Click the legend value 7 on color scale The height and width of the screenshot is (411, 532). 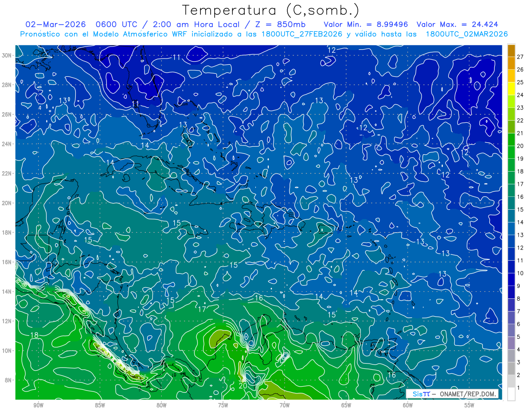[519, 311]
